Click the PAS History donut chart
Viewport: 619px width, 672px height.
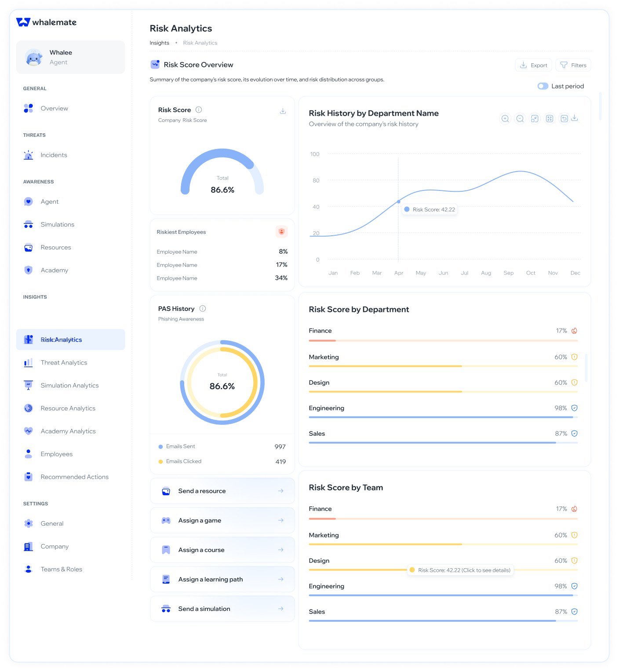click(222, 382)
